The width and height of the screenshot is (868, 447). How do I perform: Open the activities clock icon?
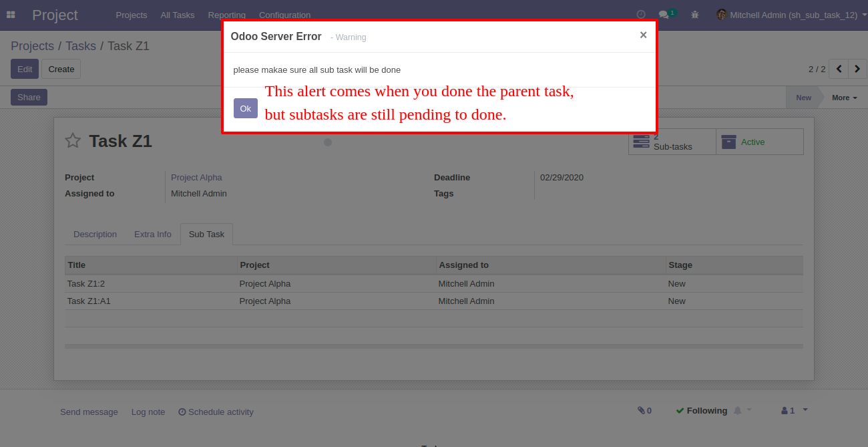click(641, 14)
